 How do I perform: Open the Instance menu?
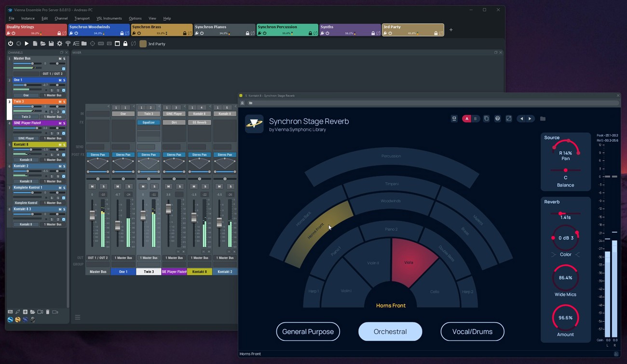tap(27, 18)
